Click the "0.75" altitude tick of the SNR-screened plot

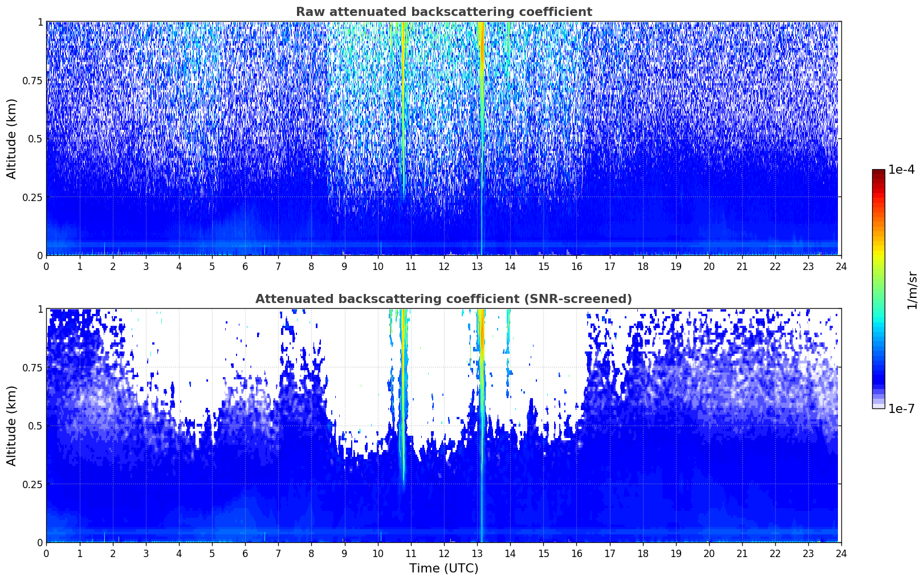pos(32,367)
